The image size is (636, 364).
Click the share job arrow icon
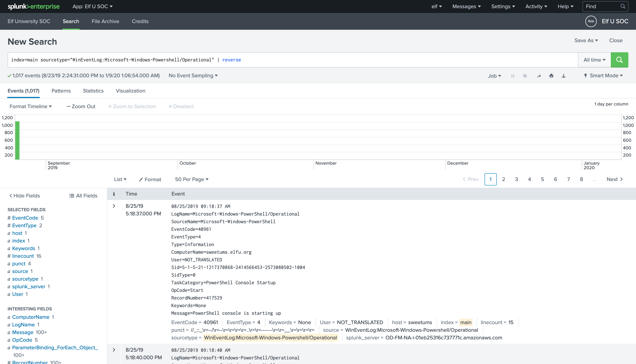coord(539,76)
